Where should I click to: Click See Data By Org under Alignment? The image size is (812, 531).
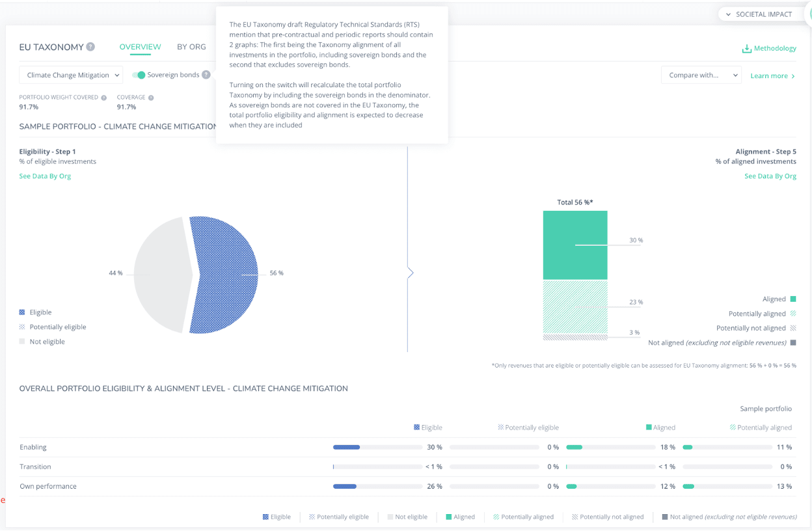(x=770, y=176)
